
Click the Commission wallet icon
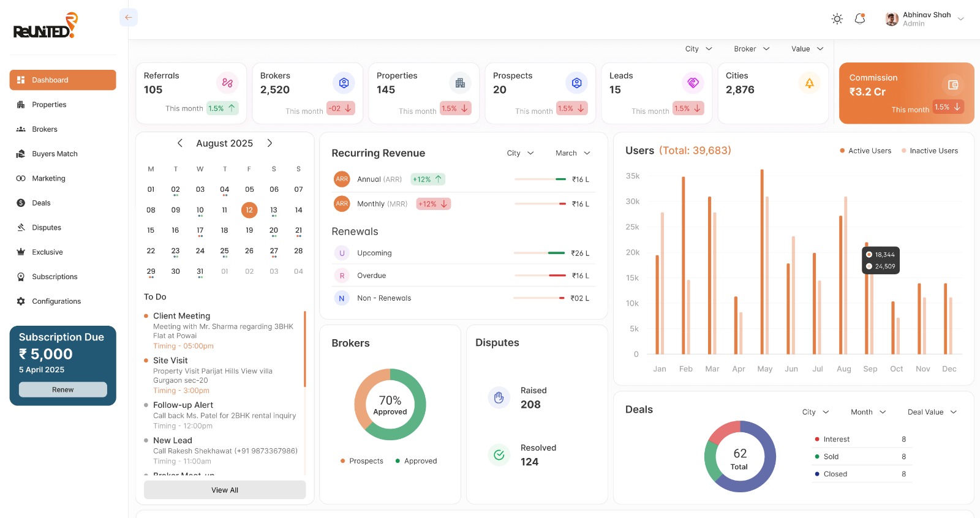[x=952, y=85]
